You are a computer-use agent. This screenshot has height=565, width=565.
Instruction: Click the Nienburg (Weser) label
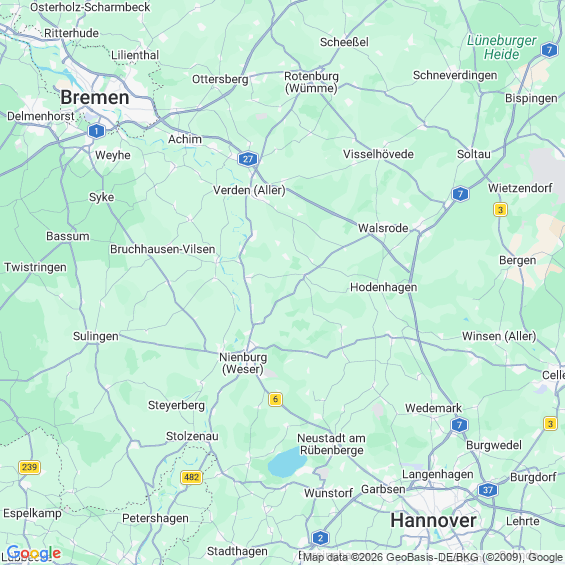(243, 363)
